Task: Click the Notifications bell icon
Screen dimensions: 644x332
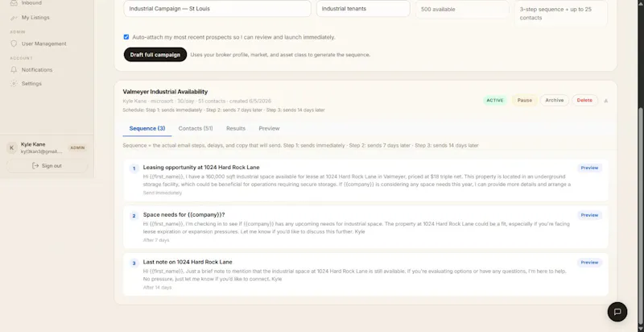Action: pos(14,70)
